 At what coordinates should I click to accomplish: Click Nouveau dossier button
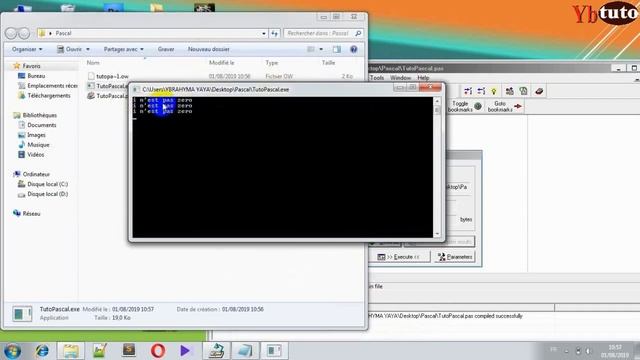click(208, 49)
